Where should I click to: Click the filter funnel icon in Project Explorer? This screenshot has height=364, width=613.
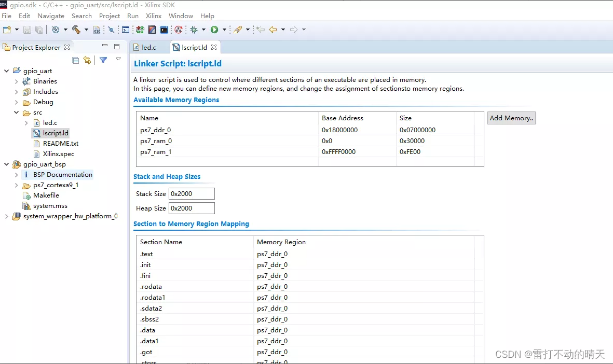pyautogui.click(x=103, y=60)
